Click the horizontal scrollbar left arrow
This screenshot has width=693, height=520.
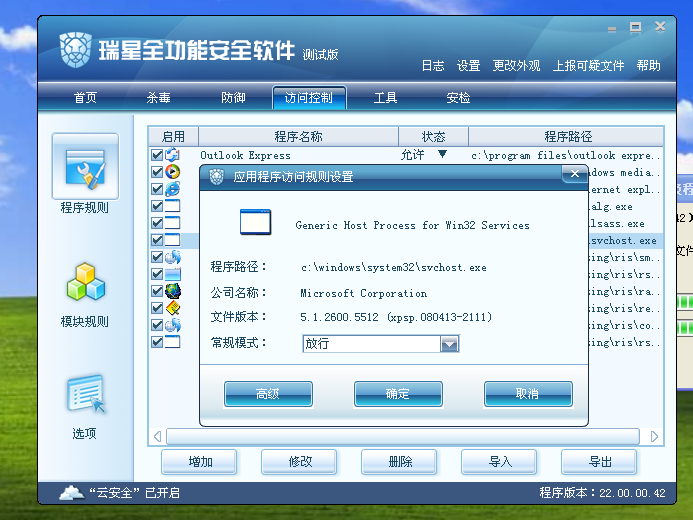click(x=157, y=436)
